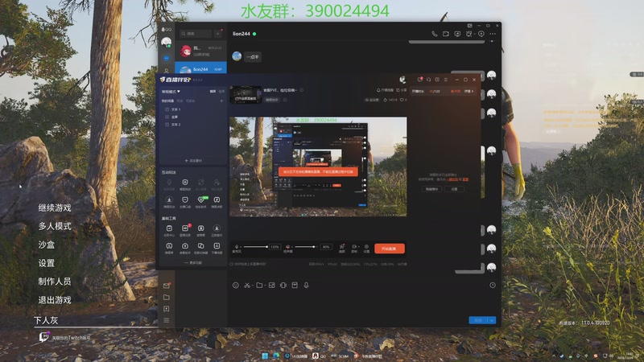Click 添加素材 in the sources panel
This screenshot has height=362, width=644.
pos(193,160)
